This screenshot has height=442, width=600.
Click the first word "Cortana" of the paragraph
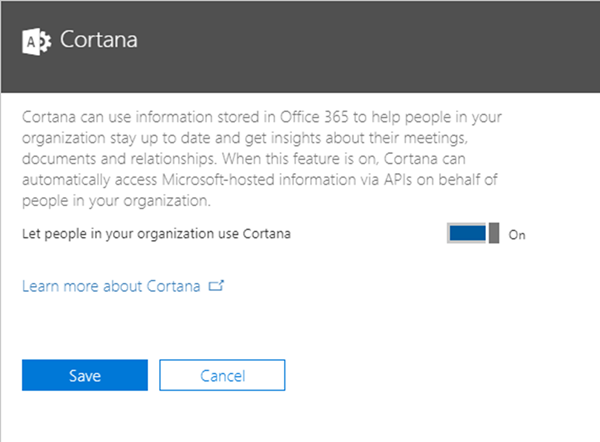coord(48,116)
